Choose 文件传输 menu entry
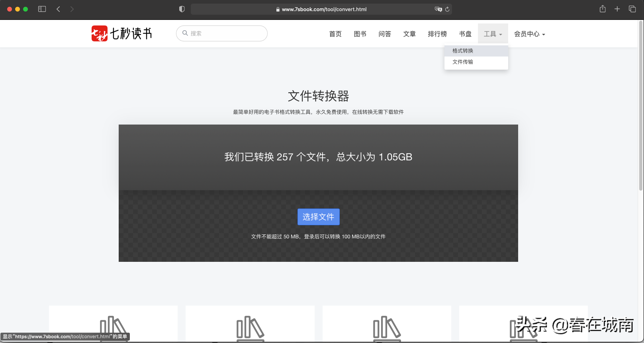The height and width of the screenshot is (343, 644). [x=463, y=62]
